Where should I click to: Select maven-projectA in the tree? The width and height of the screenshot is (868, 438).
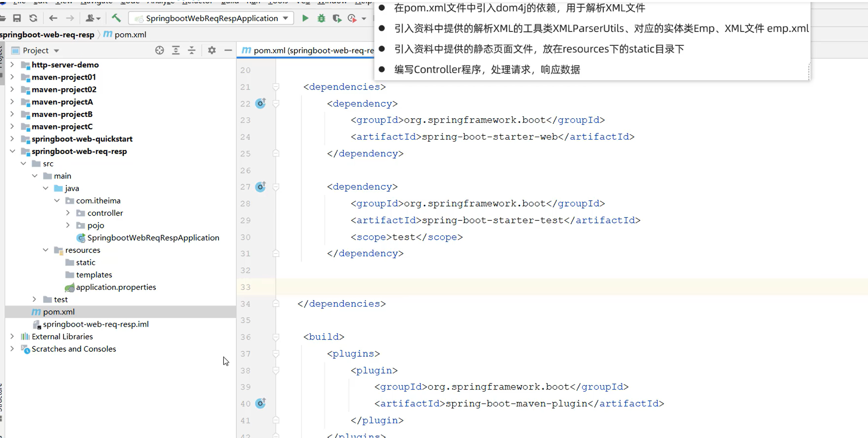pyautogui.click(x=62, y=102)
